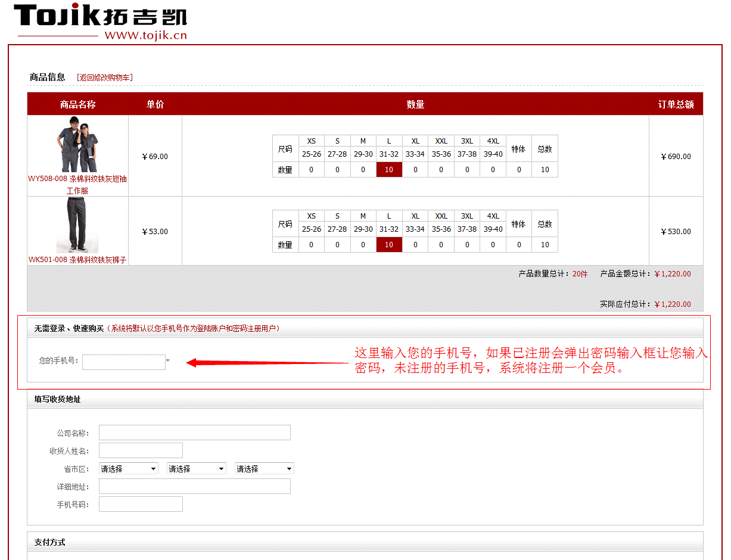Open the WK501-008 trousers name link
Screen dimensions: 731x560
click(77, 260)
